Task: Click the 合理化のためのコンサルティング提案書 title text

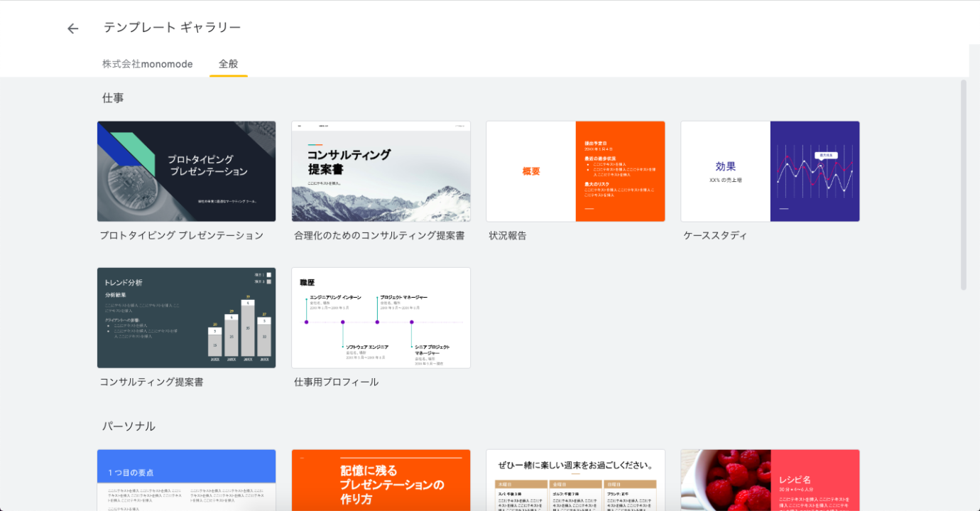Action: click(x=381, y=235)
